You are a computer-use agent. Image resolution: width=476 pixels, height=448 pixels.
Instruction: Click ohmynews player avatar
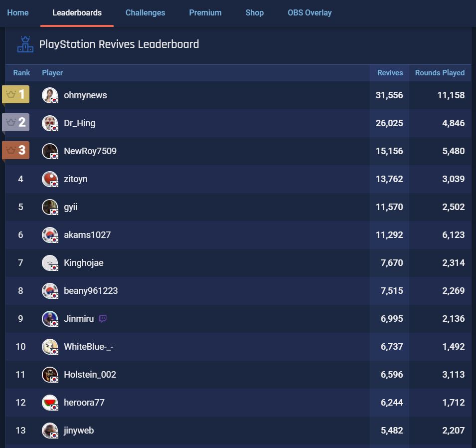pyautogui.click(x=50, y=95)
